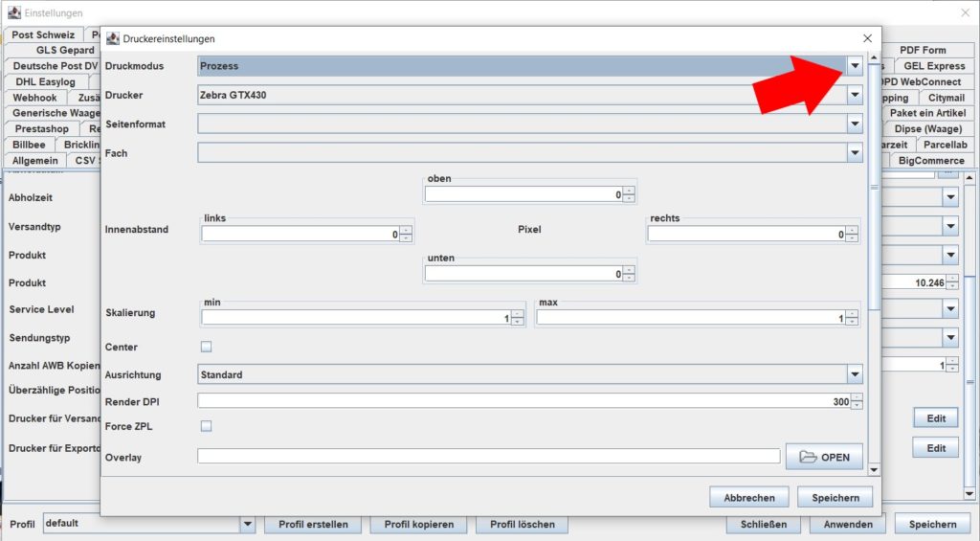The image size is (980, 541).
Task: Switch to the GLS Gepard tab
Action: click(65, 50)
